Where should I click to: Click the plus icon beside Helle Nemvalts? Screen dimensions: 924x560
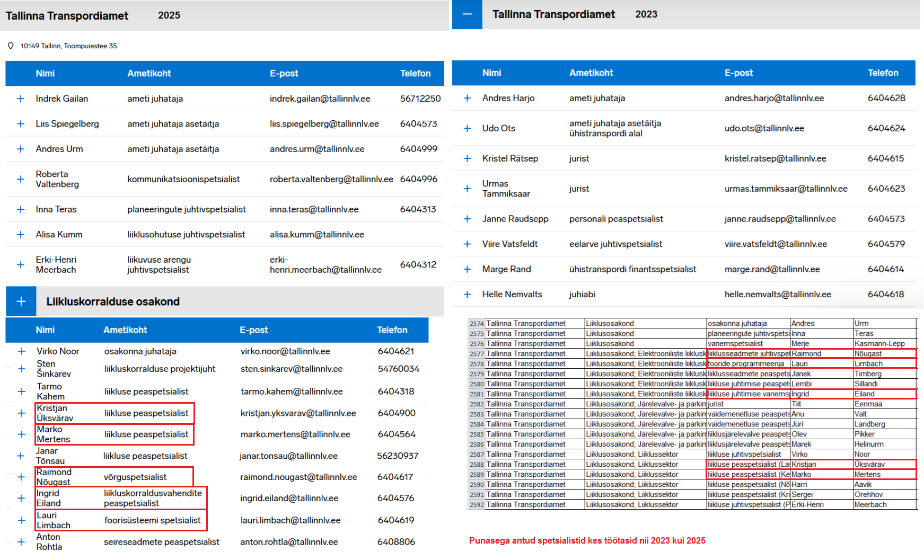point(467,295)
